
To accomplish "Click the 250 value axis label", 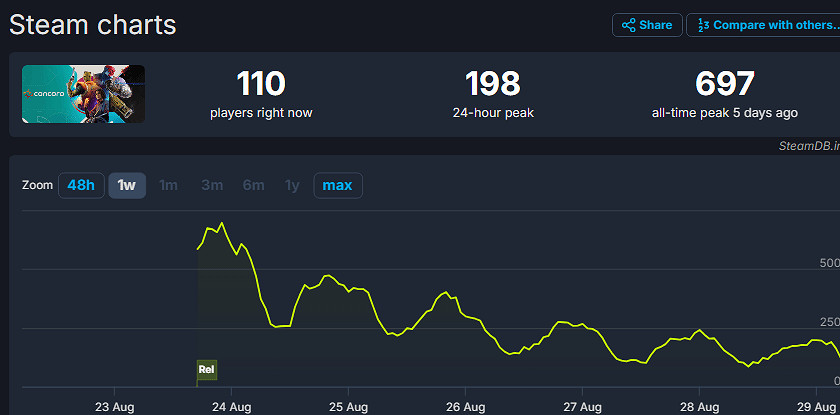I will [x=829, y=321].
